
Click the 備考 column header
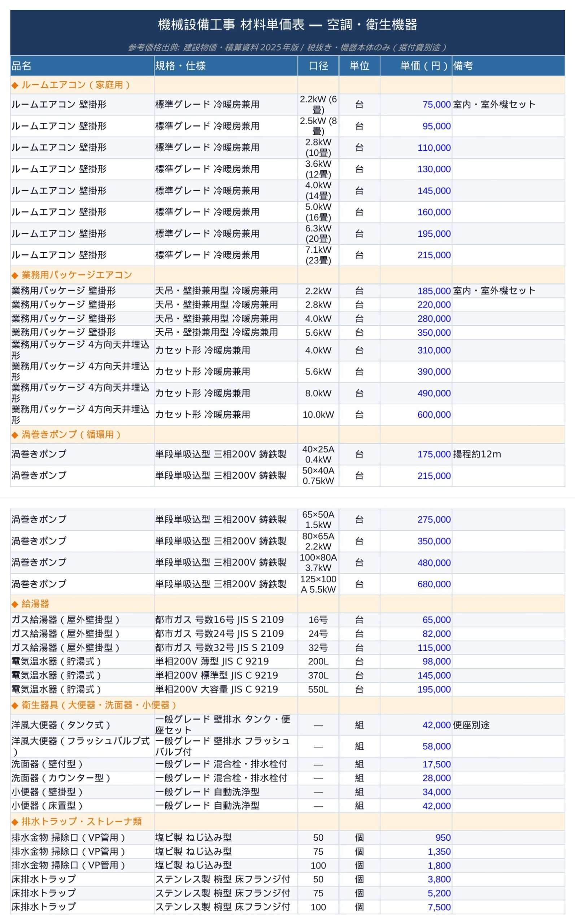(463, 66)
